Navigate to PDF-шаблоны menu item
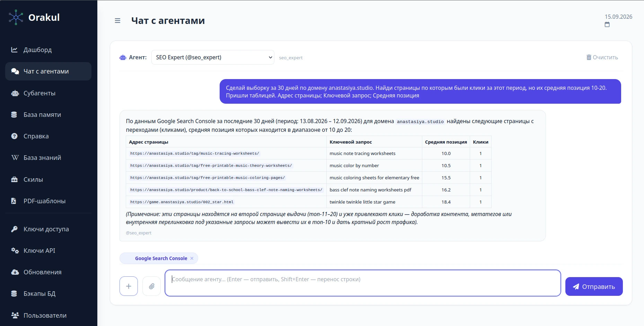The width and height of the screenshot is (644, 326). tap(48, 201)
